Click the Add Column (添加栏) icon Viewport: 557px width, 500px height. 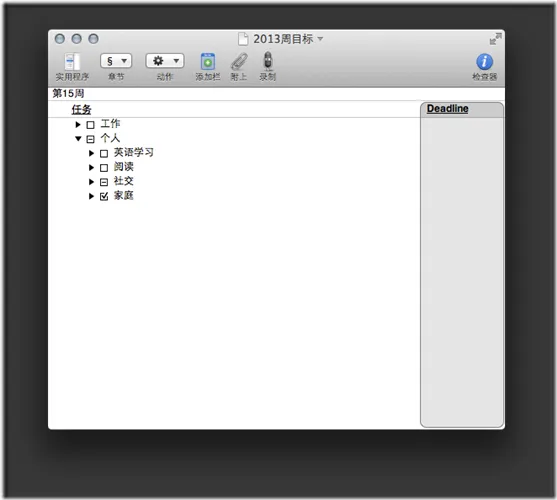(x=208, y=61)
